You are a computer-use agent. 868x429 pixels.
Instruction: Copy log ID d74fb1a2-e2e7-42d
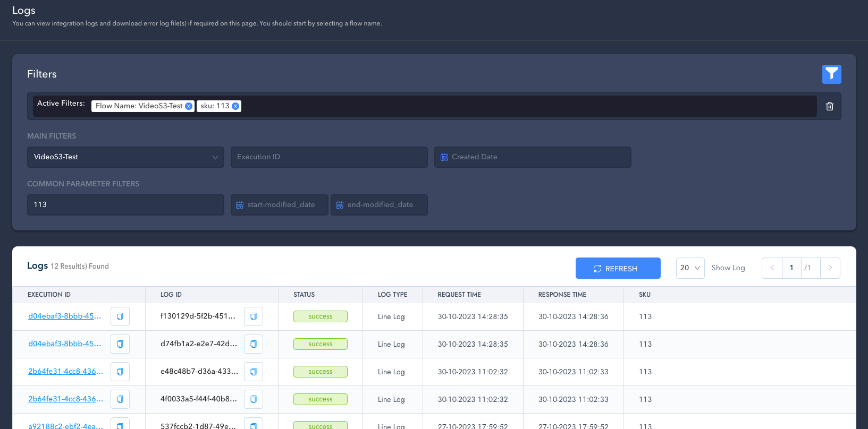(x=254, y=344)
